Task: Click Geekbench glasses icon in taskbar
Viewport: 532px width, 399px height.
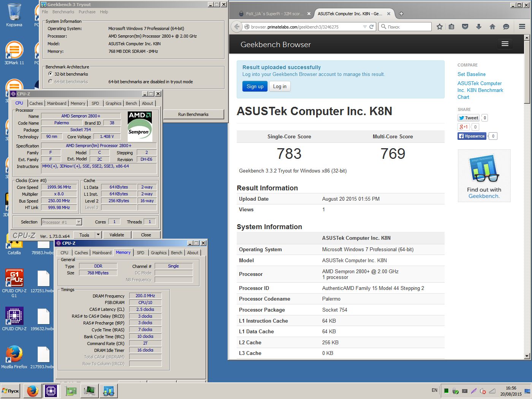Action: click(x=109, y=391)
